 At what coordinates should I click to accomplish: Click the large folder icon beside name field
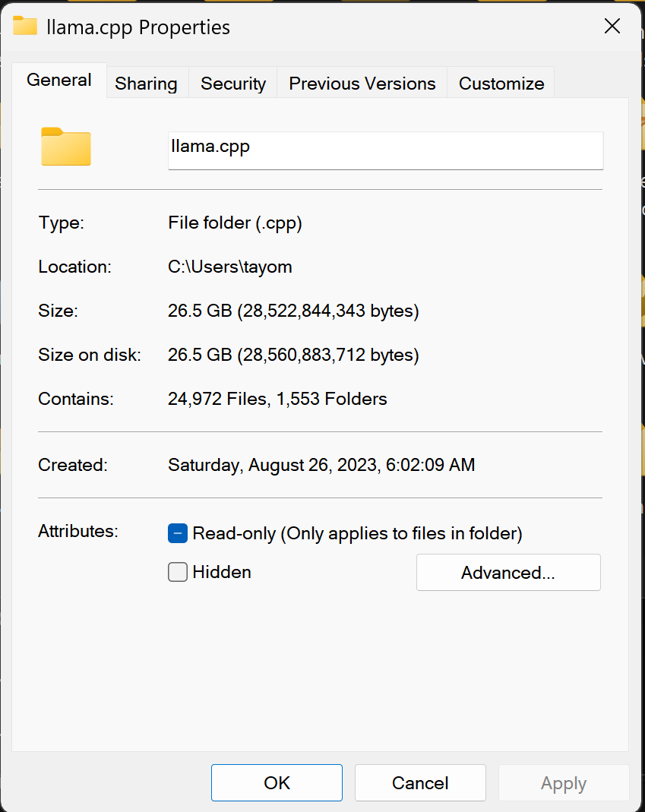point(66,147)
